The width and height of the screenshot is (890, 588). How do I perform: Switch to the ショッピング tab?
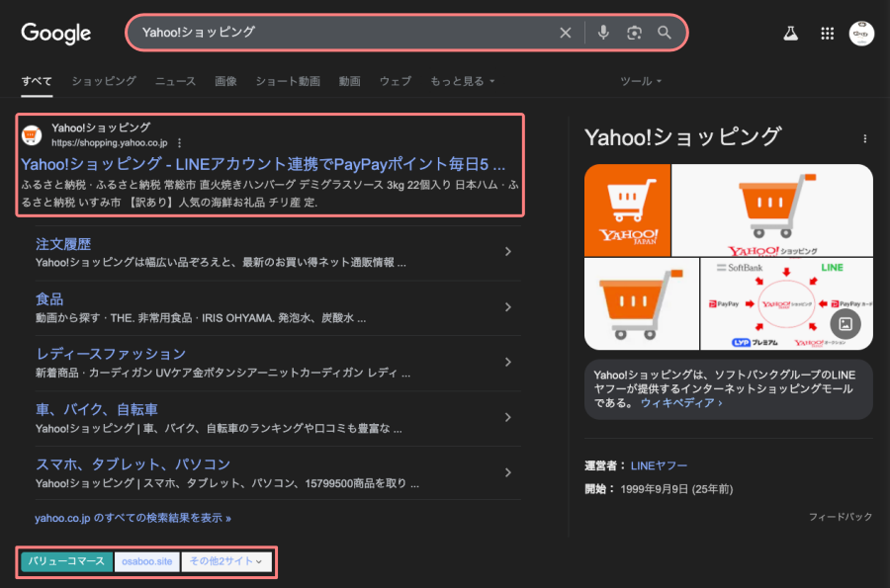pos(104,81)
